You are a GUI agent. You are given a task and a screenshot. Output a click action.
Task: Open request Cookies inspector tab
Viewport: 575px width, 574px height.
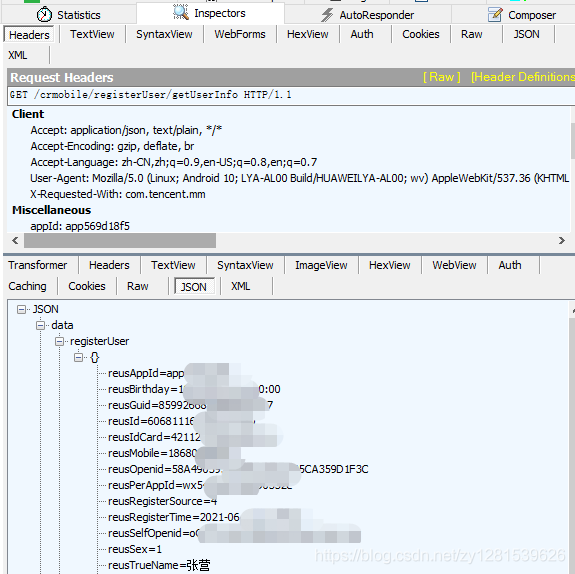click(421, 34)
